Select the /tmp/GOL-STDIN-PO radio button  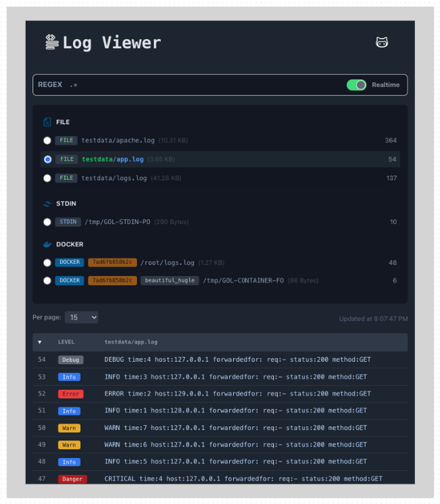47,222
